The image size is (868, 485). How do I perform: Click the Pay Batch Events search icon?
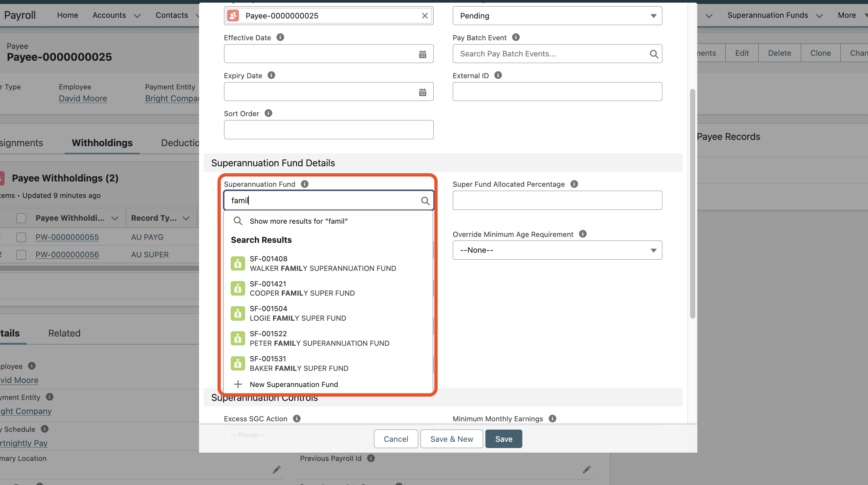[x=654, y=54]
